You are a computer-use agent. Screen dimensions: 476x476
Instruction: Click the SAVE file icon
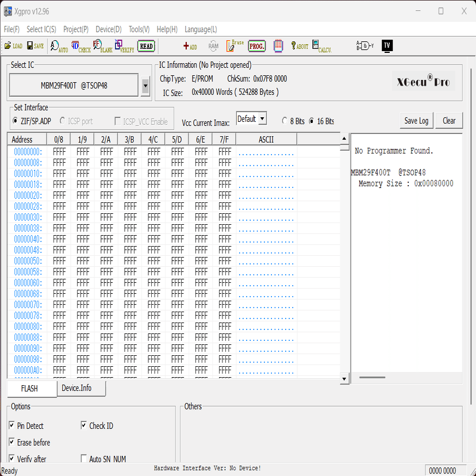coord(34,46)
